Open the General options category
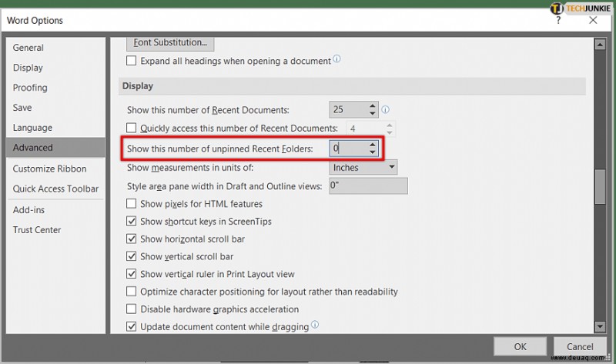The width and height of the screenshot is (616, 364). (55, 48)
